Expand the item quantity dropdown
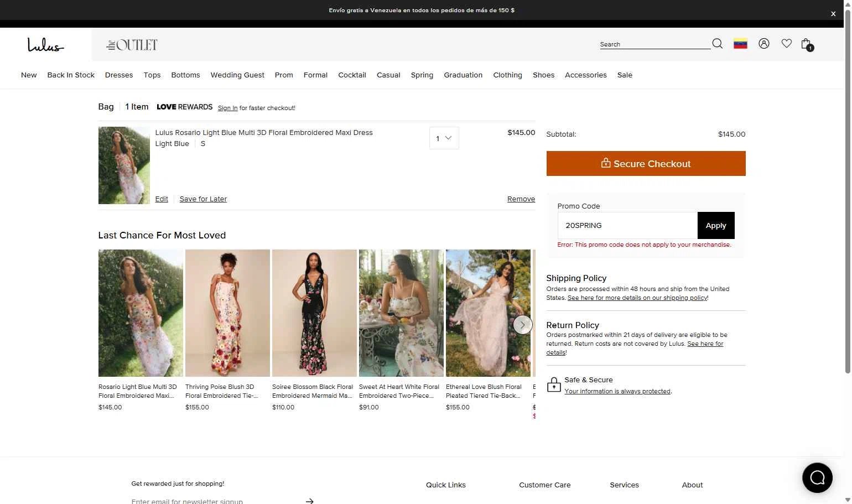Image resolution: width=852 pixels, height=504 pixels. click(444, 138)
